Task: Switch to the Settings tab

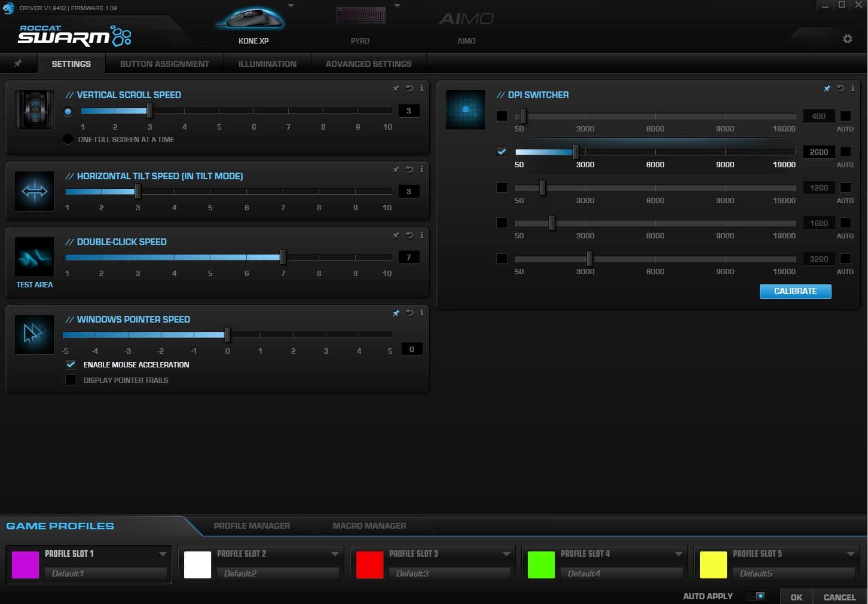Action: coord(71,64)
